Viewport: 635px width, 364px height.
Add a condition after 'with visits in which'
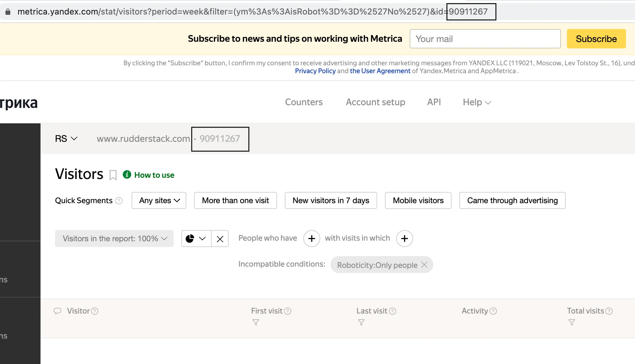pyautogui.click(x=404, y=239)
